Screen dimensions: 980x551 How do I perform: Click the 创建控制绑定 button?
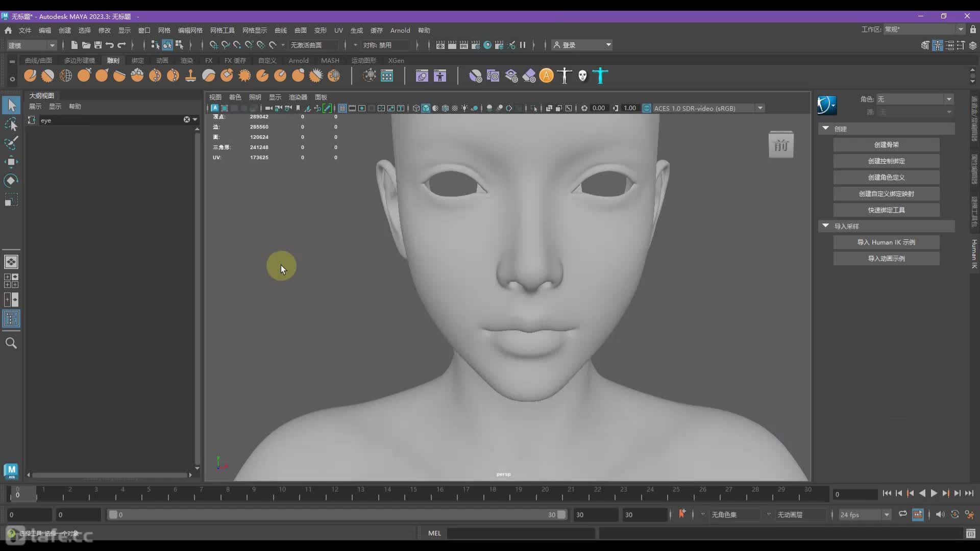[x=886, y=161]
